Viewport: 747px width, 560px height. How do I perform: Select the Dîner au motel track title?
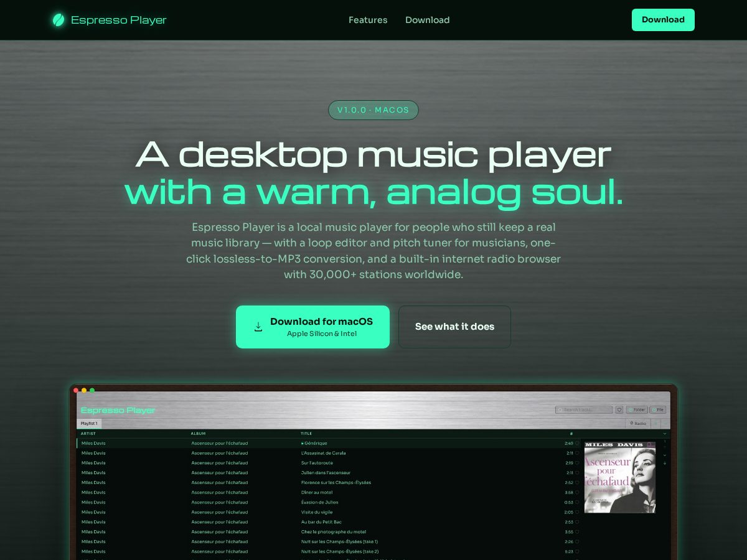pyautogui.click(x=317, y=493)
